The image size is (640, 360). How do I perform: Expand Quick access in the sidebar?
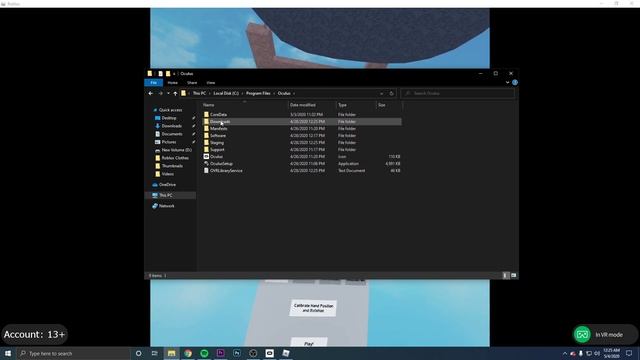point(170,110)
